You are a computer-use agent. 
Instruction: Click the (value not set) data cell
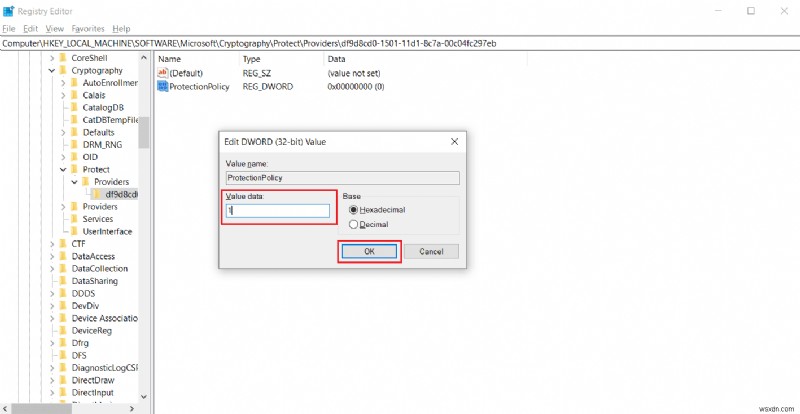click(354, 73)
